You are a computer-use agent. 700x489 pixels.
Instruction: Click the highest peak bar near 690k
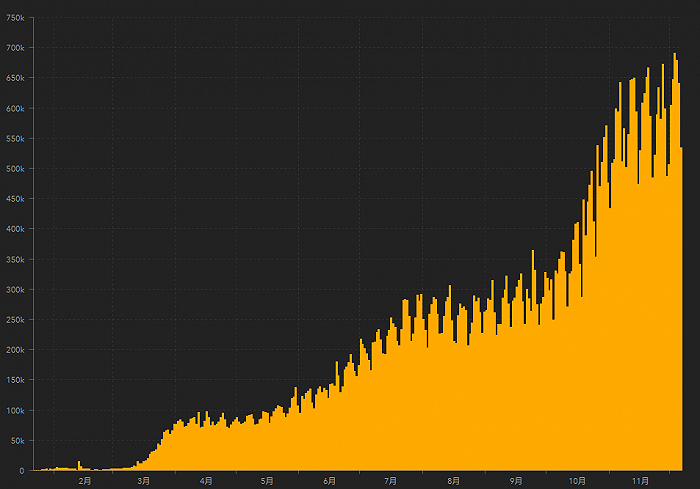tap(675, 262)
